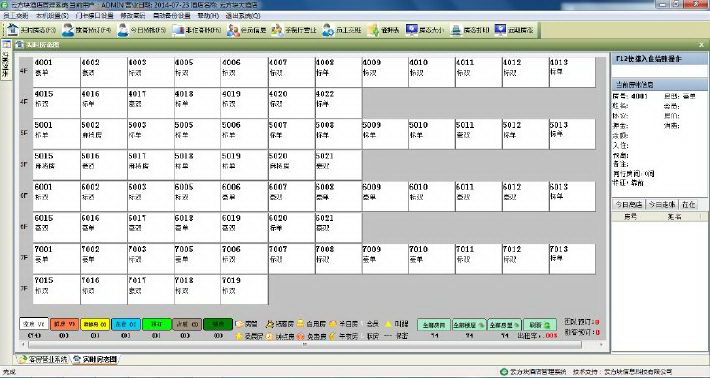Switch to the 在住 tab in right panel
The image size is (710, 378).
(x=688, y=205)
